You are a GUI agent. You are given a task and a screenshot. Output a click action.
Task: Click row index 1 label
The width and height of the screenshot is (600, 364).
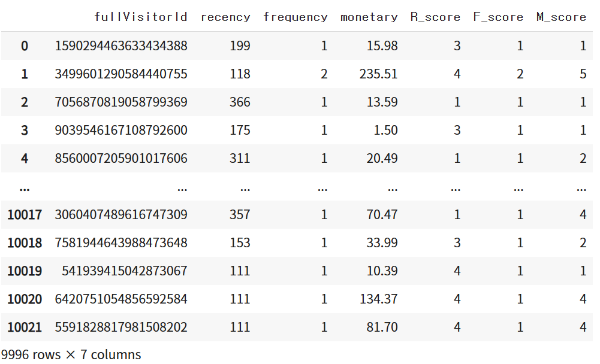click(x=25, y=74)
